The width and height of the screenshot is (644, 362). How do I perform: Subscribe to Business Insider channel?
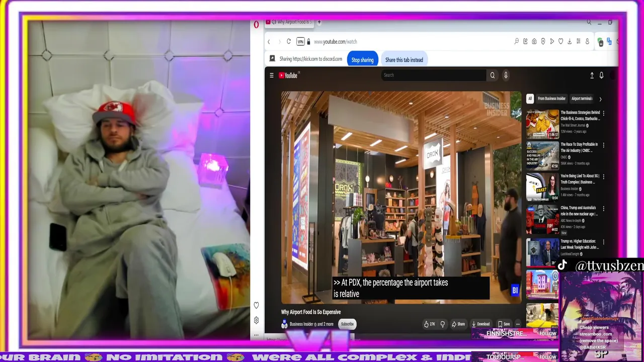click(347, 324)
